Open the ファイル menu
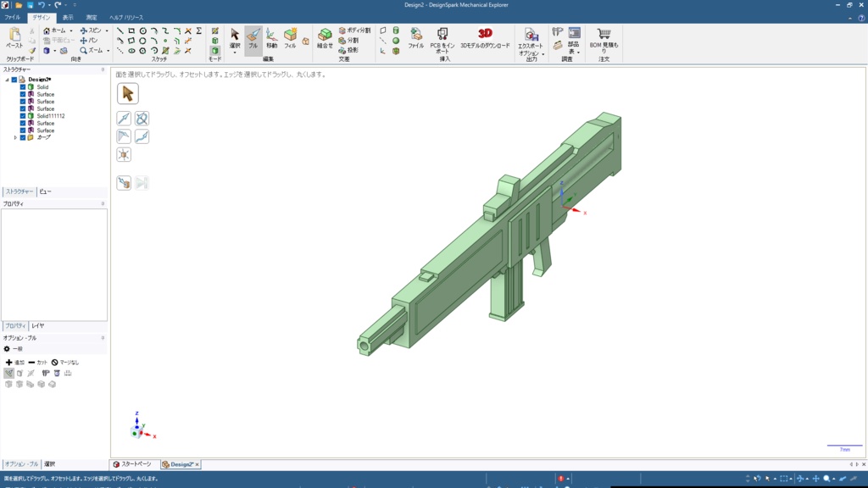 click(x=12, y=18)
